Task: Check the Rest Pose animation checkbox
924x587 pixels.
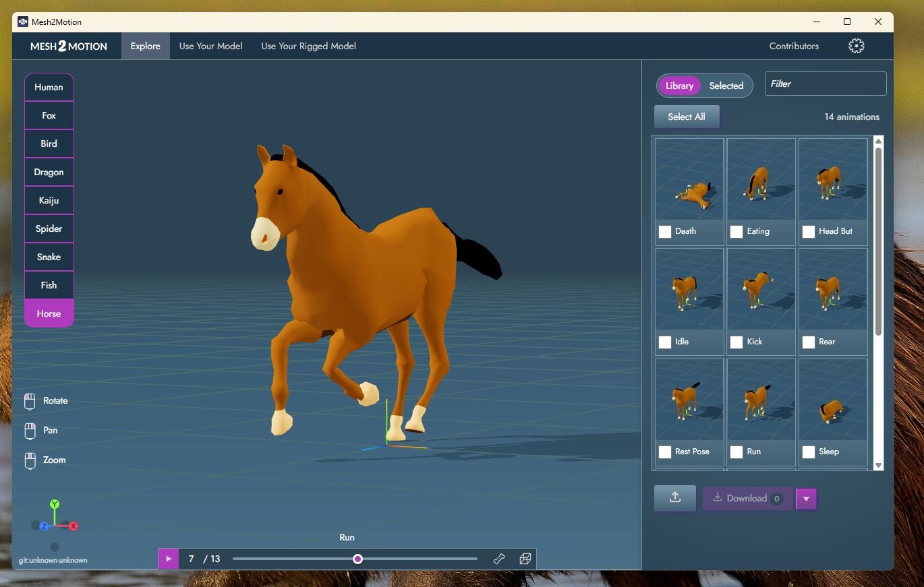Action: 665,452
